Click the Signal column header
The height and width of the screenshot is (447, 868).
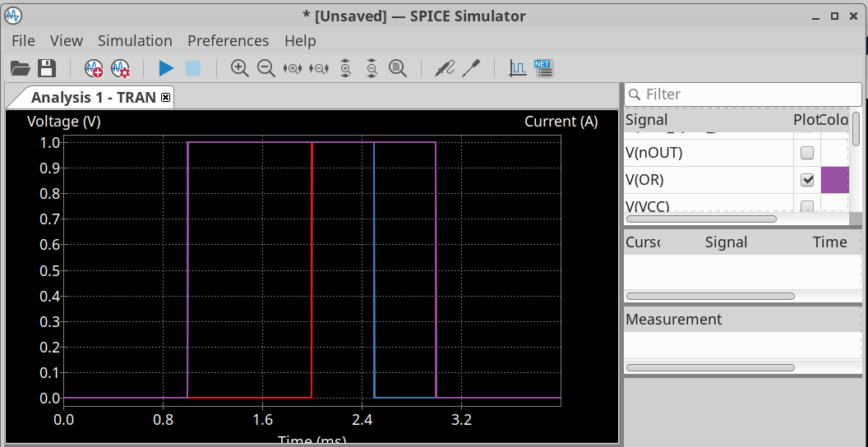(647, 120)
